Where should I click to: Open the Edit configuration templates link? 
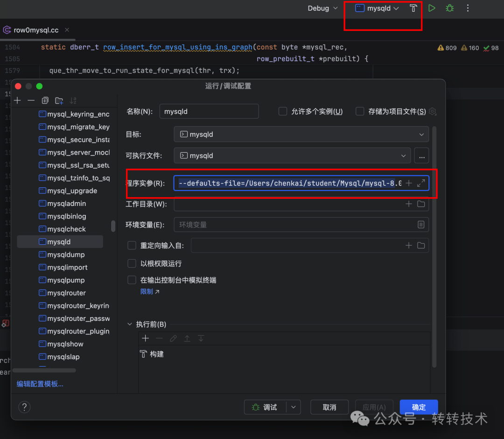coord(40,384)
